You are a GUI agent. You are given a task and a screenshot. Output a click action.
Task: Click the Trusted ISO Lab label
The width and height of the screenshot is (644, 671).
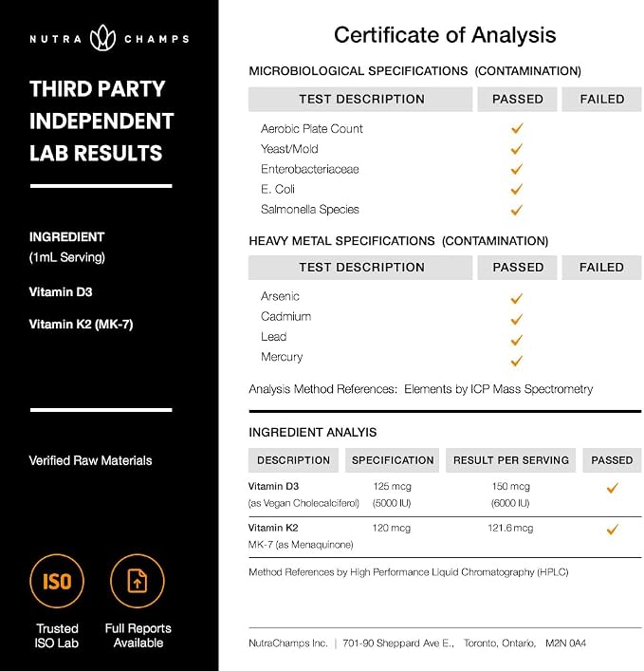click(57, 636)
